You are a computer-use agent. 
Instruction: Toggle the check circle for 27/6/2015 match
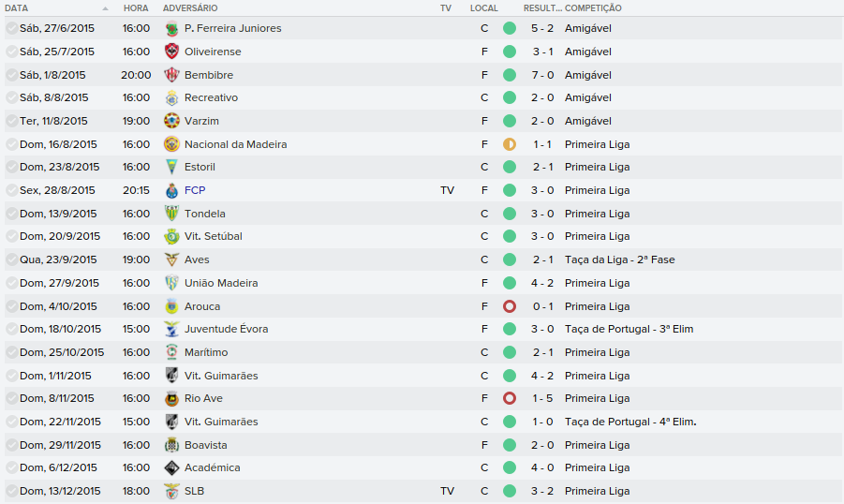pos(11,28)
